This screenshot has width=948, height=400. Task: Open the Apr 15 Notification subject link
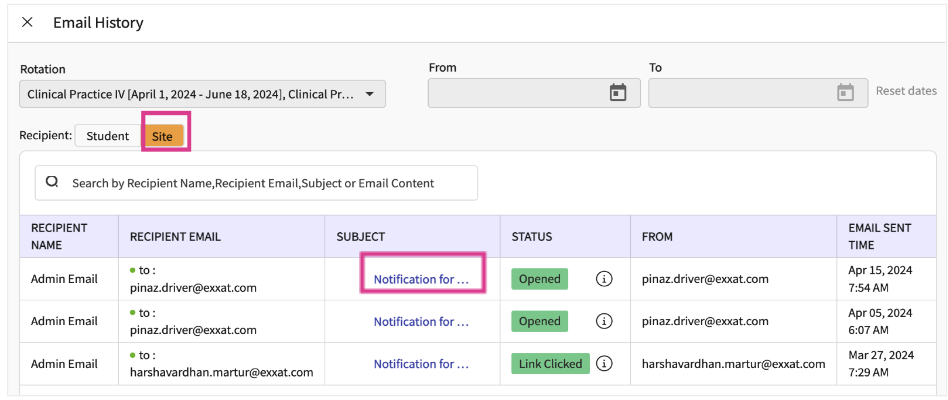[421, 279]
